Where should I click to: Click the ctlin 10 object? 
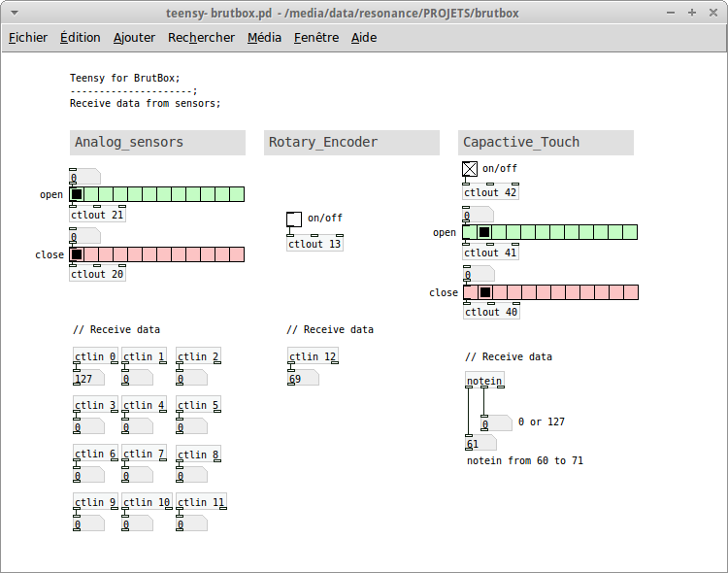coord(147,502)
